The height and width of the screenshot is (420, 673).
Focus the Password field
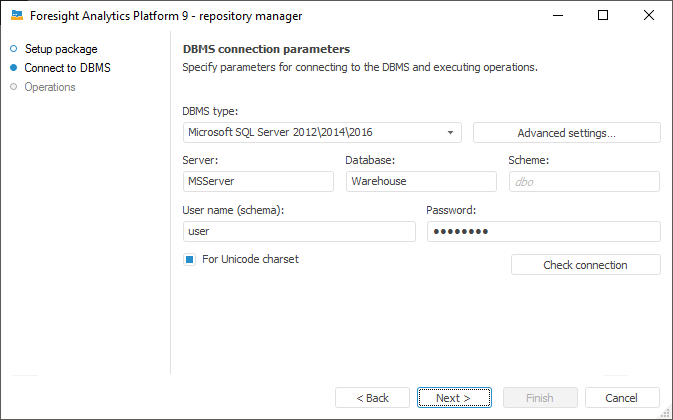[x=543, y=231]
